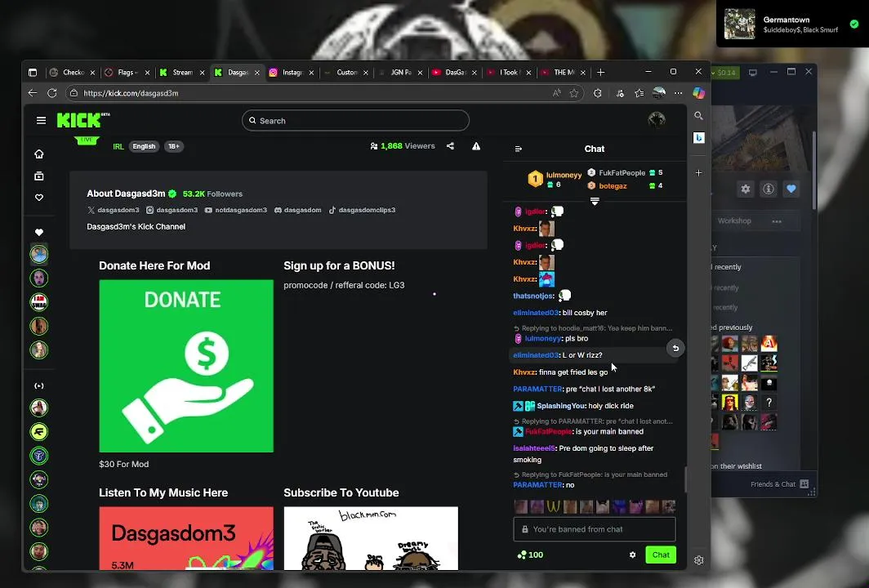Image resolution: width=869 pixels, height=588 pixels.
Task: Switch to the DasGa YouTube browser tab
Action: click(x=454, y=73)
